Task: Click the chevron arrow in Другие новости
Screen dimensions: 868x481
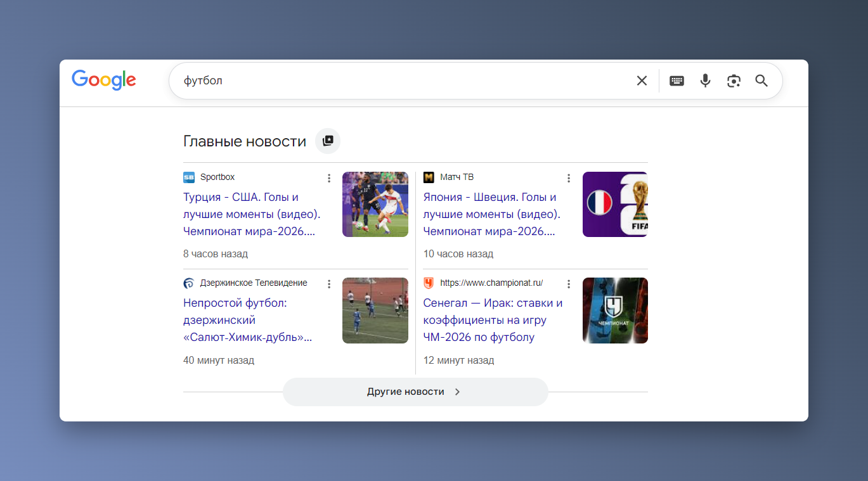Action: [457, 392]
